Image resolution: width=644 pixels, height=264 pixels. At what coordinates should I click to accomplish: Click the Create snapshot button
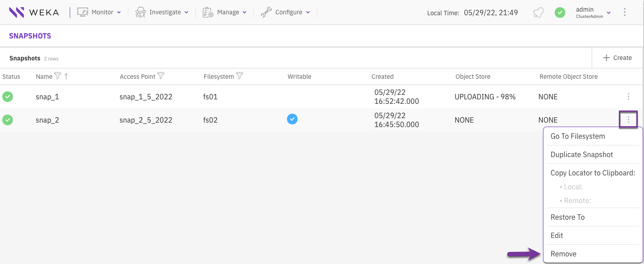tap(617, 58)
